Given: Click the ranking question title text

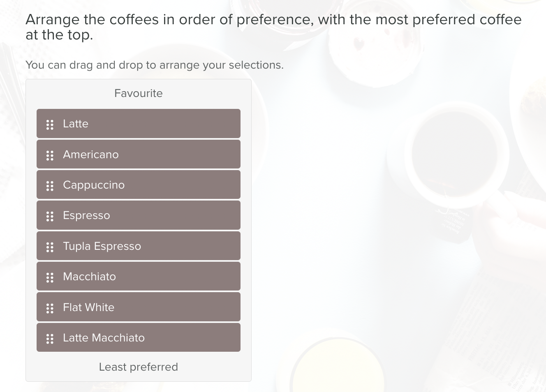Looking at the screenshot, I should 273,27.
